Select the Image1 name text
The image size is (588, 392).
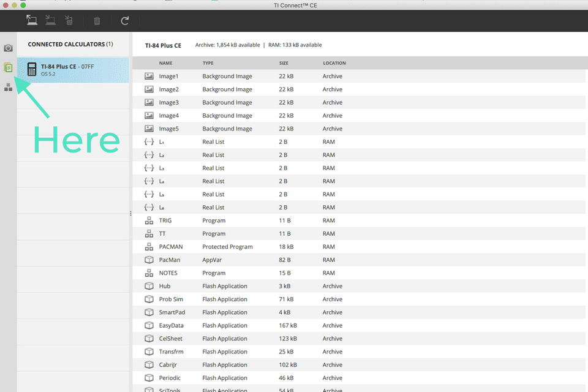pyautogui.click(x=169, y=76)
